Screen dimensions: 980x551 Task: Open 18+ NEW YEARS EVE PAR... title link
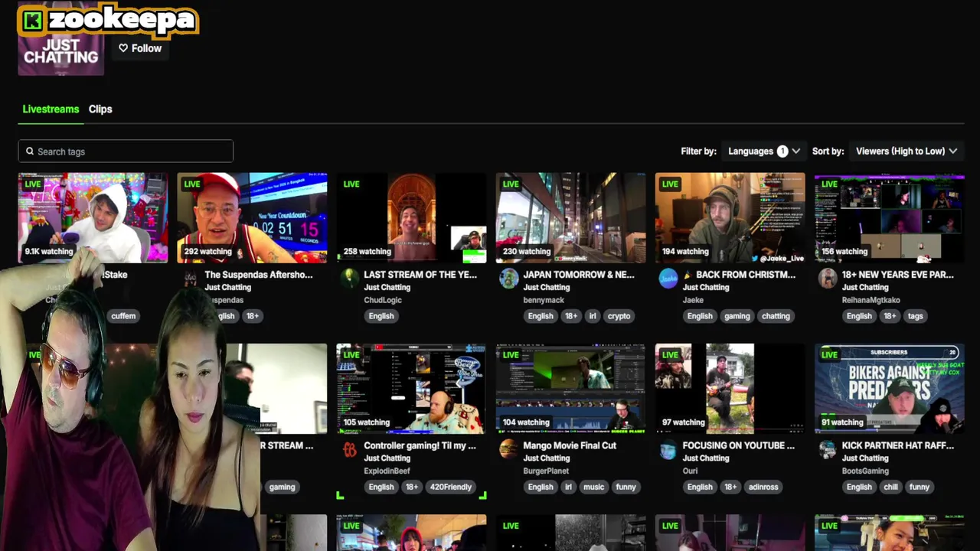click(897, 274)
